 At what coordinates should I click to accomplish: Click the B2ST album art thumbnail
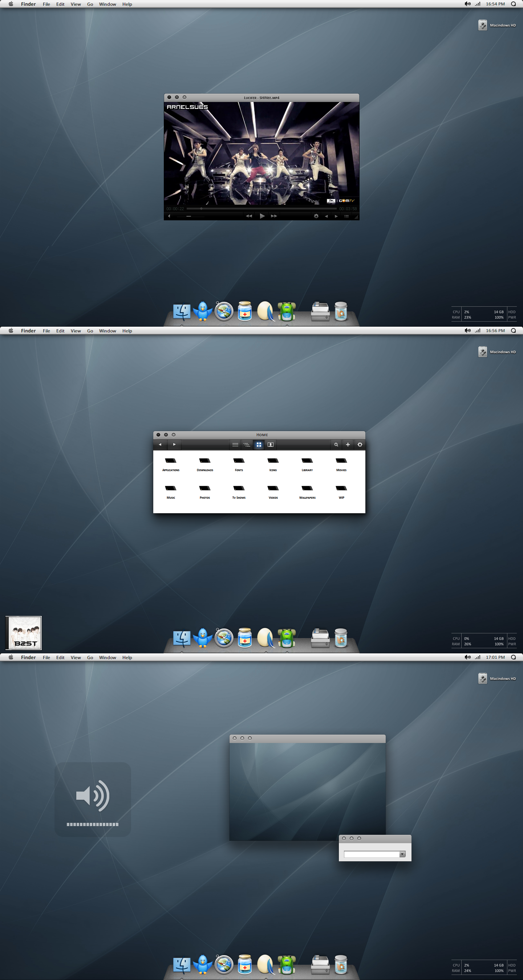(24, 633)
